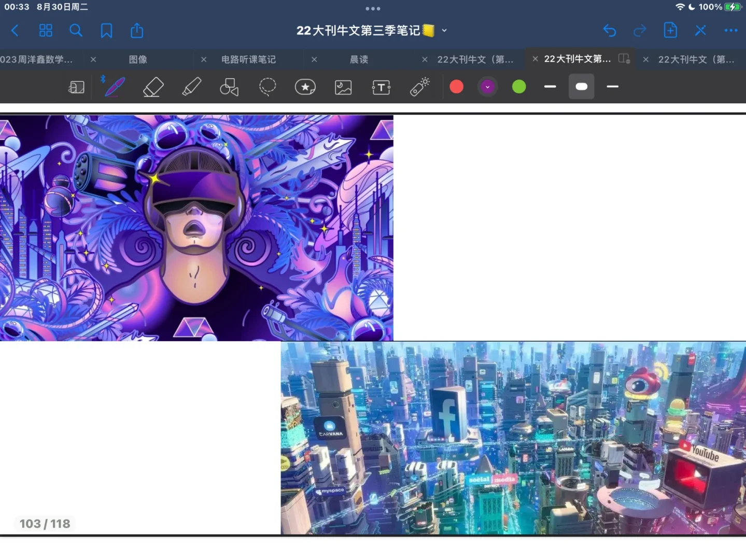Select the internet city skyline image

tap(513, 438)
